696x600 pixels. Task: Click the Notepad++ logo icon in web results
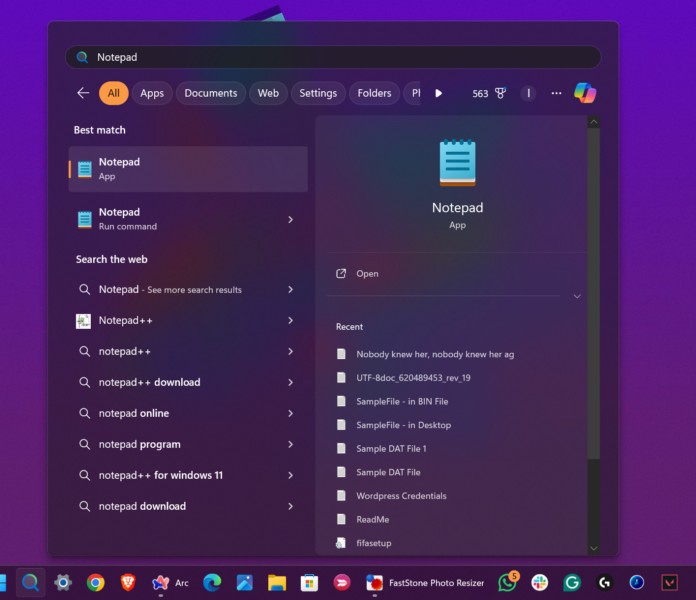point(83,321)
